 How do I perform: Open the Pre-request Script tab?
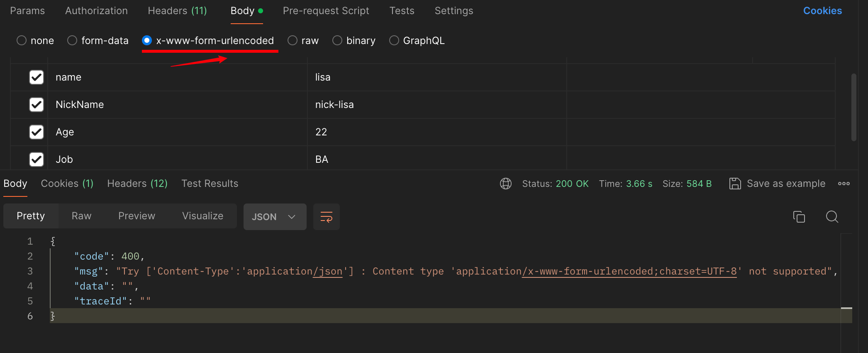(x=326, y=11)
